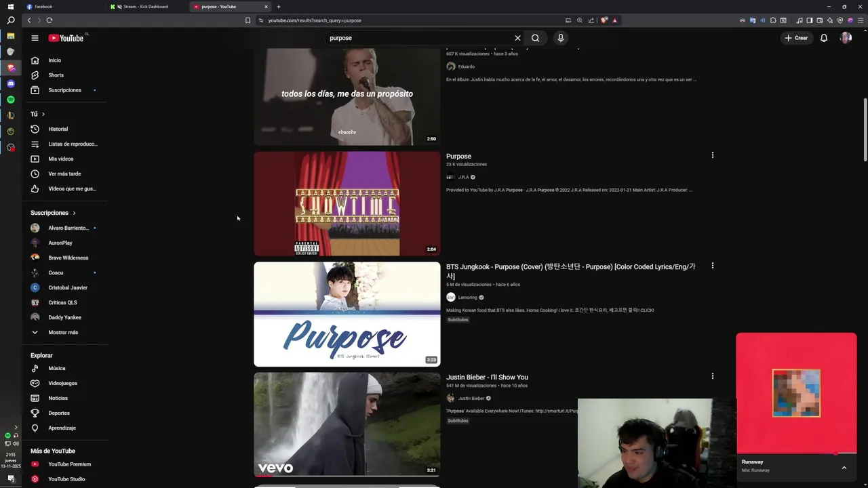The width and height of the screenshot is (868, 488).
Task: Open Historial in the sidebar
Action: click(x=58, y=129)
